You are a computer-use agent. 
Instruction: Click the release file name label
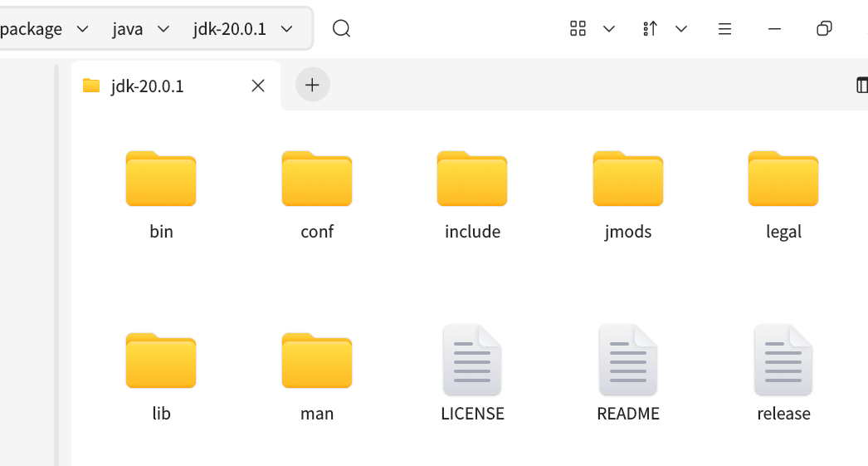783,414
